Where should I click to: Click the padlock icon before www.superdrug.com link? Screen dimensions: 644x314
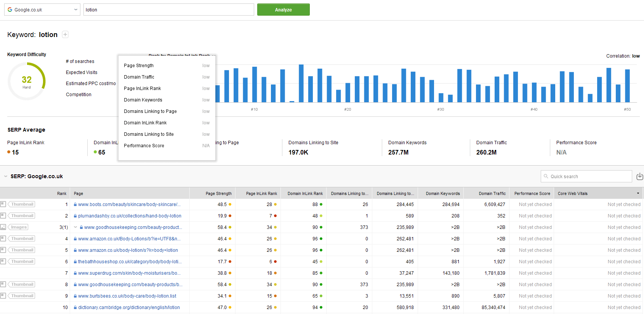point(75,273)
